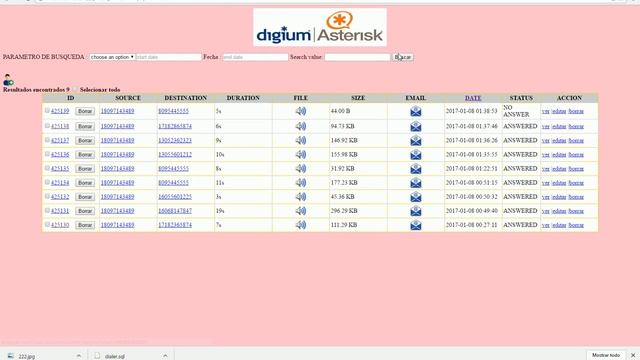
Task: Check the box for call 425131
Action: coord(47,210)
